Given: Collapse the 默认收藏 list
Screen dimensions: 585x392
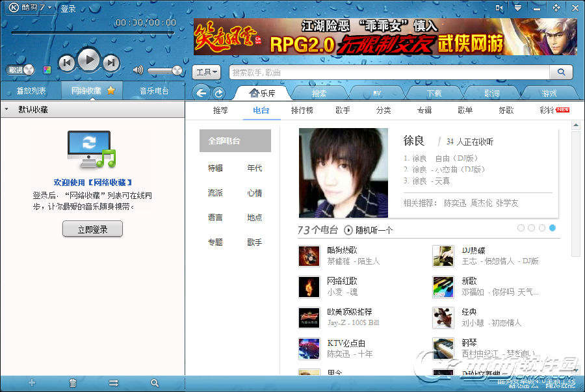Looking at the screenshot, I should pyautogui.click(x=6, y=109).
